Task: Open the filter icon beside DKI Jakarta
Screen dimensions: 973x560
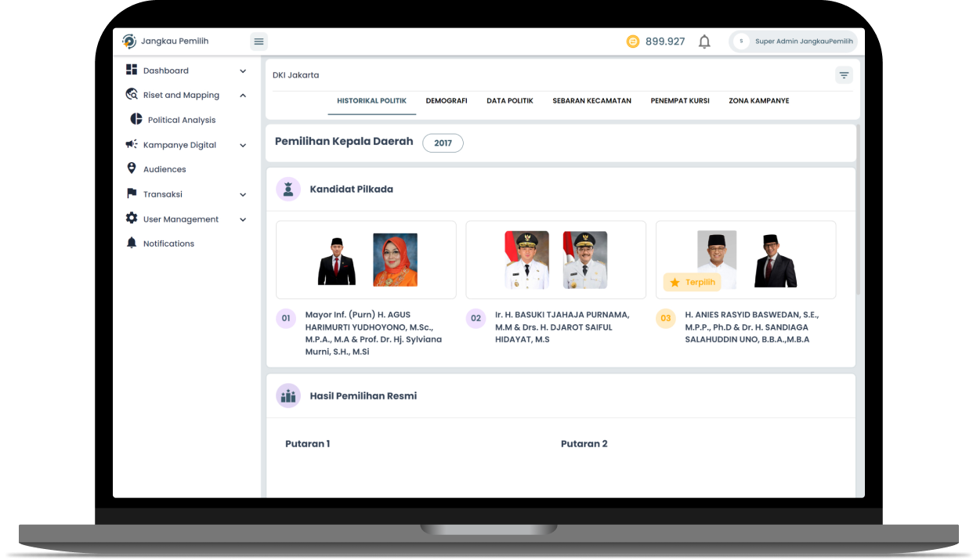Action: click(x=844, y=75)
